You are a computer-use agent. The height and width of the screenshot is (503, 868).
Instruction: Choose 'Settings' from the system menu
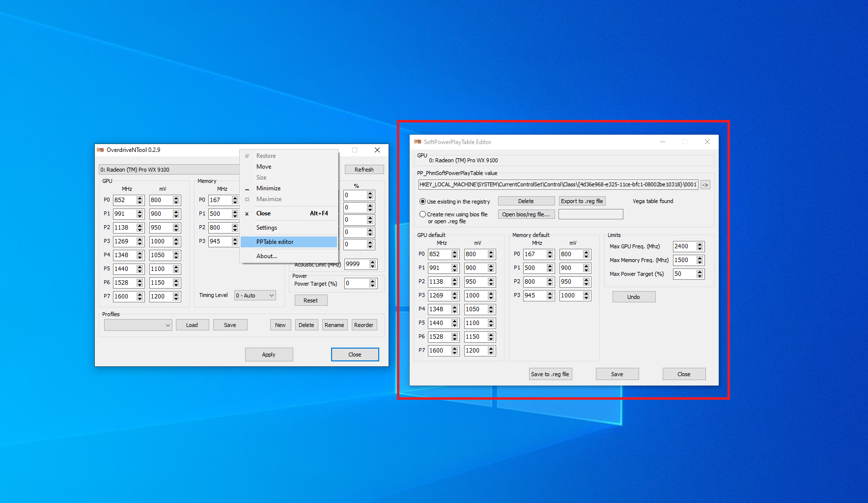click(289, 228)
